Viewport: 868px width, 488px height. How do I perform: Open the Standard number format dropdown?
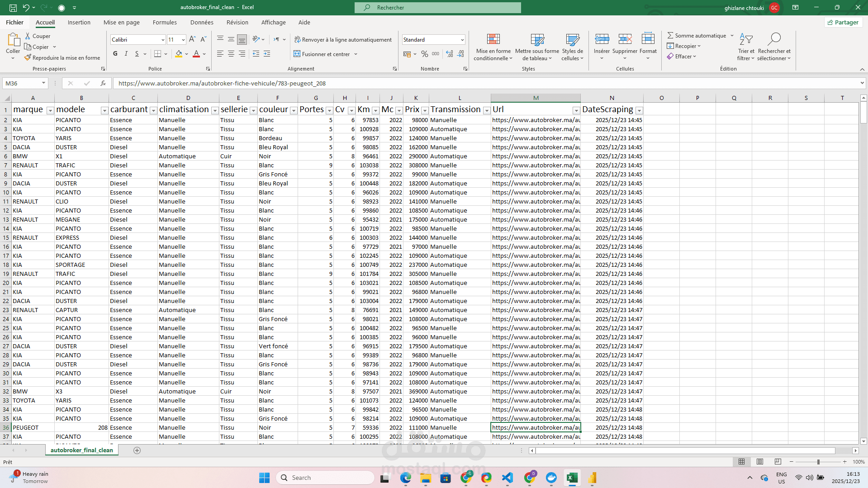pyautogui.click(x=462, y=40)
